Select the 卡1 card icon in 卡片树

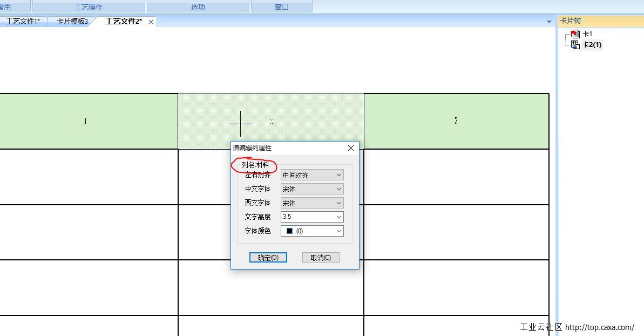(x=575, y=34)
